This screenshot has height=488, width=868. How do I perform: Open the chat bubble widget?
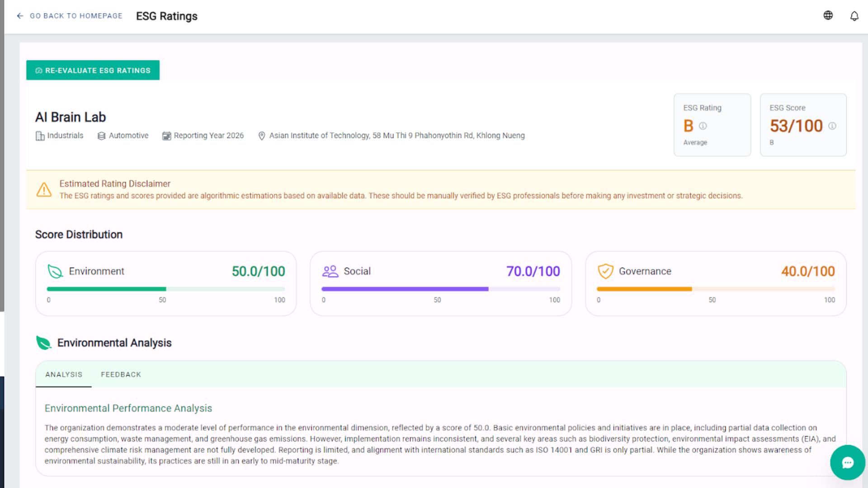click(847, 463)
